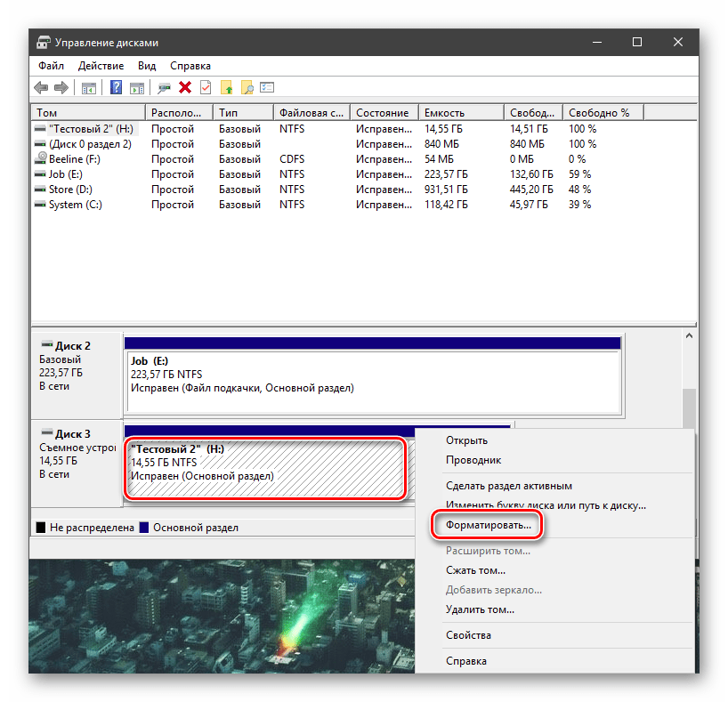Select the Диск 3 disk label panel
Viewport: 728px width, 702px height.
point(77,464)
